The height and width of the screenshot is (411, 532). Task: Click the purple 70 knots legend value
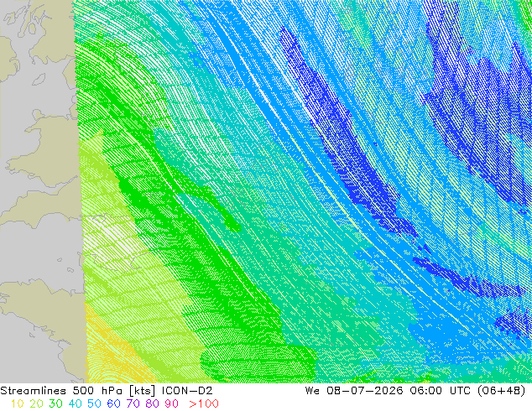[x=133, y=404]
